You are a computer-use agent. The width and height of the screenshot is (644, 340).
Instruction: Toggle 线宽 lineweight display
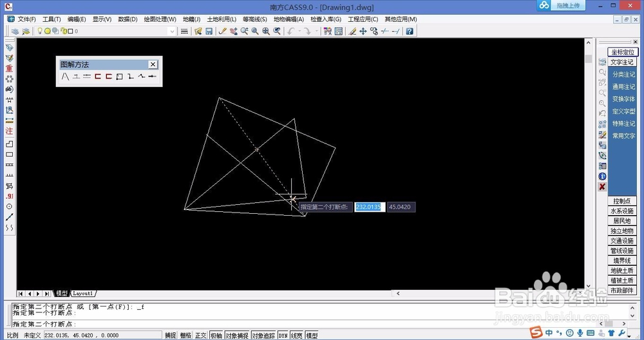296,335
